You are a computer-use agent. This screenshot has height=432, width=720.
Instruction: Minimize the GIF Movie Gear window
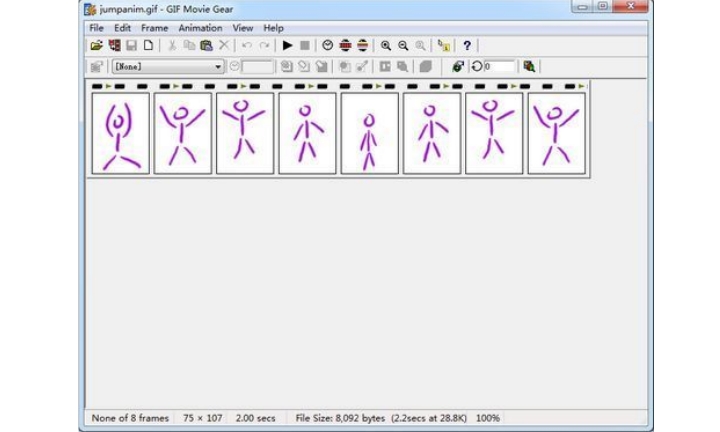(582, 6)
